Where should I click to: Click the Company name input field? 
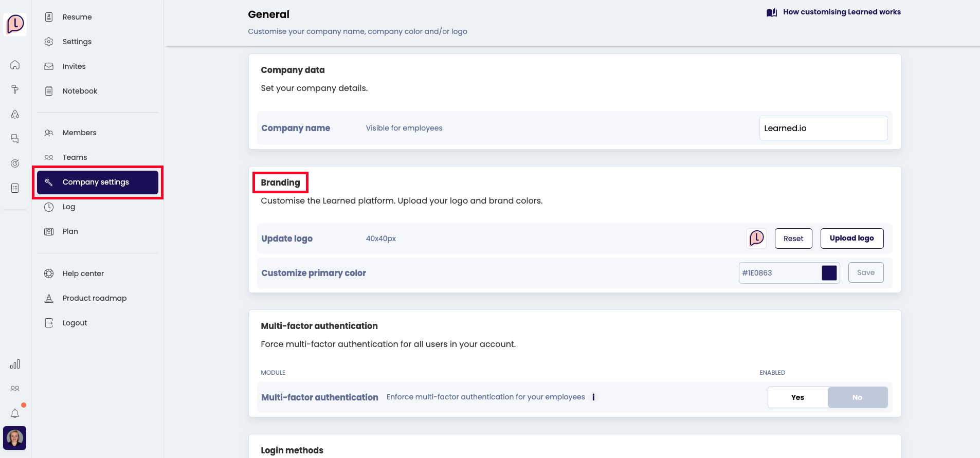coord(823,128)
